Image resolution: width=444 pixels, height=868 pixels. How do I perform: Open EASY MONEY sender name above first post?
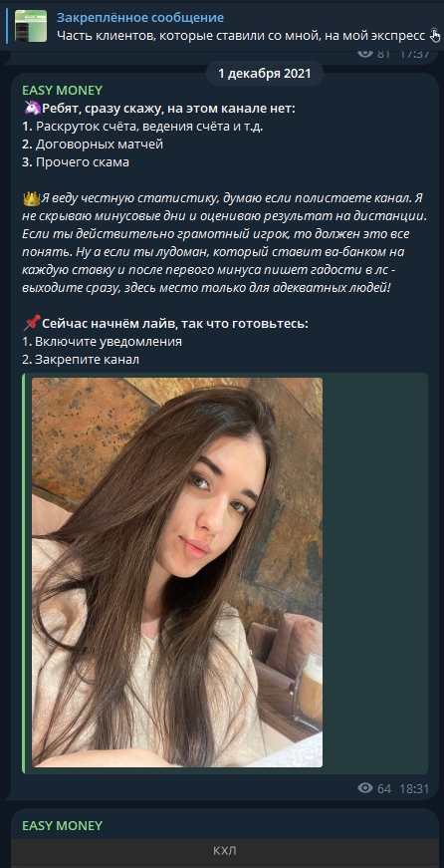click(63, 91)
